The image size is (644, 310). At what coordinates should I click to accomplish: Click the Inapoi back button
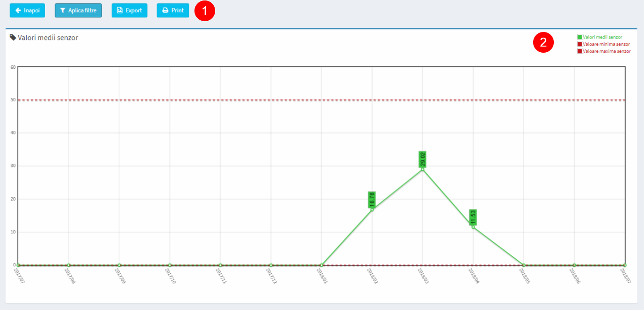click(27, 10)
